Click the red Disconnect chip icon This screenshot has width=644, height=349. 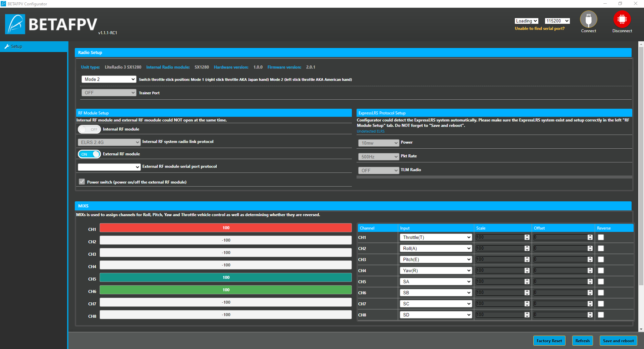[622, 19]
